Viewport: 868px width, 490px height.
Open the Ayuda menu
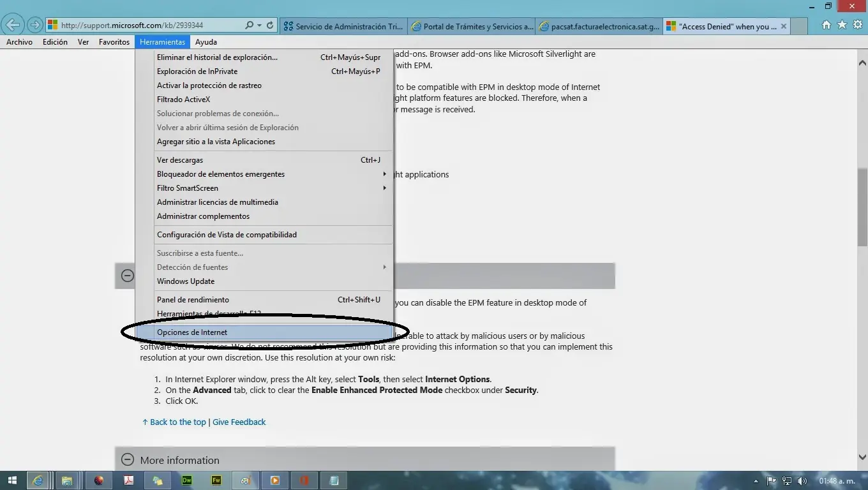[206, 42]
